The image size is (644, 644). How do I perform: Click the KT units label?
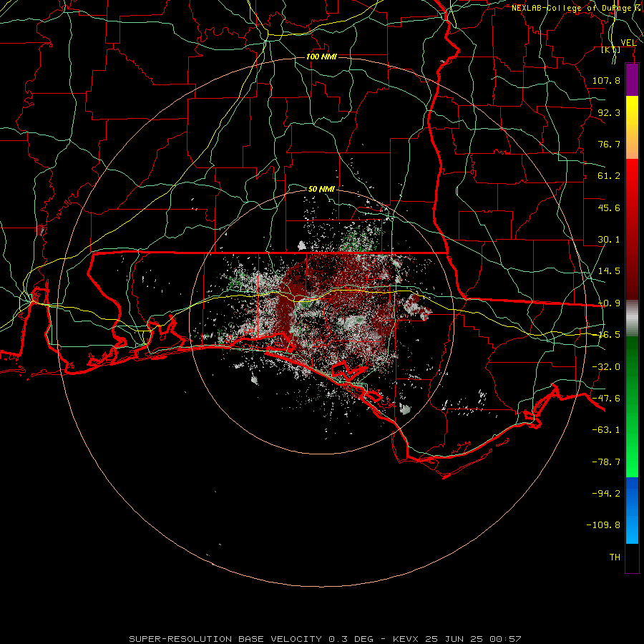click(611, 49)
